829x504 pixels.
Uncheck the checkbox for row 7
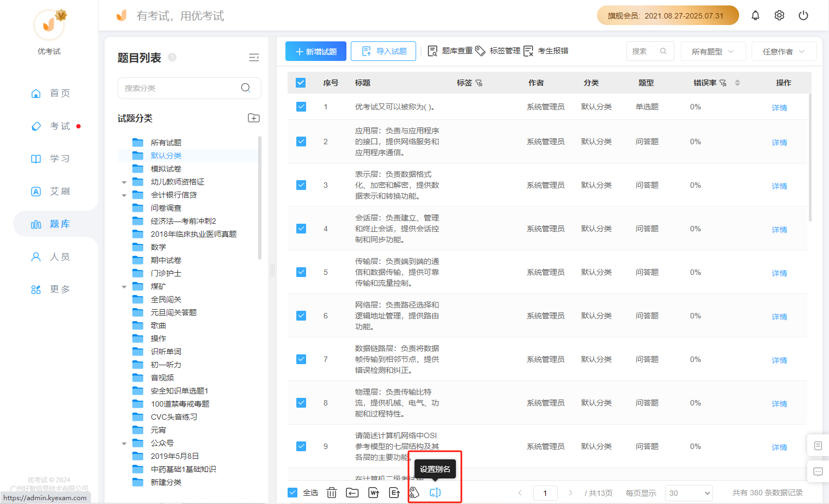[x=301, y=359]
